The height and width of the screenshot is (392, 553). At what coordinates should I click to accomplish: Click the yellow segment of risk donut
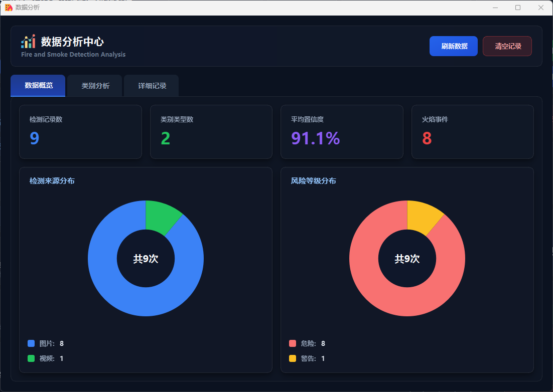click(423, 217)
